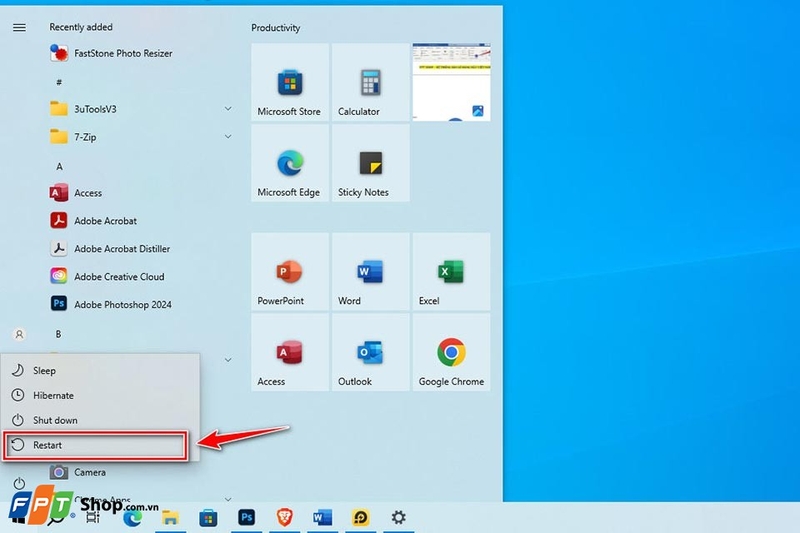Open the 7-Zip folder entry
Viewport: 800px width, 533px height.
click(73, 137)
